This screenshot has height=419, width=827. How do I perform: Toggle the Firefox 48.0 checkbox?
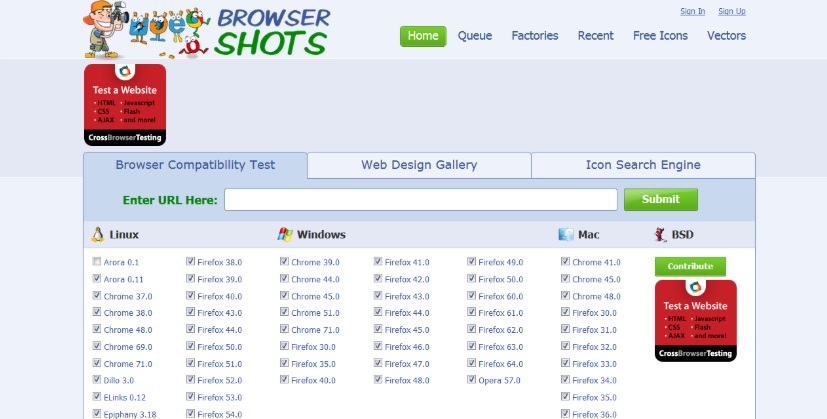[378, 379]
